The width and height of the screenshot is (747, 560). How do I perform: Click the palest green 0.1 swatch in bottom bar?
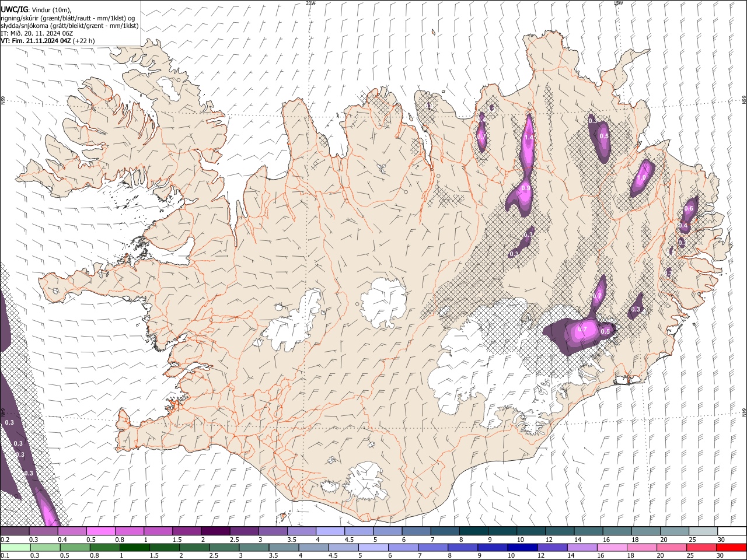[15, 548]
